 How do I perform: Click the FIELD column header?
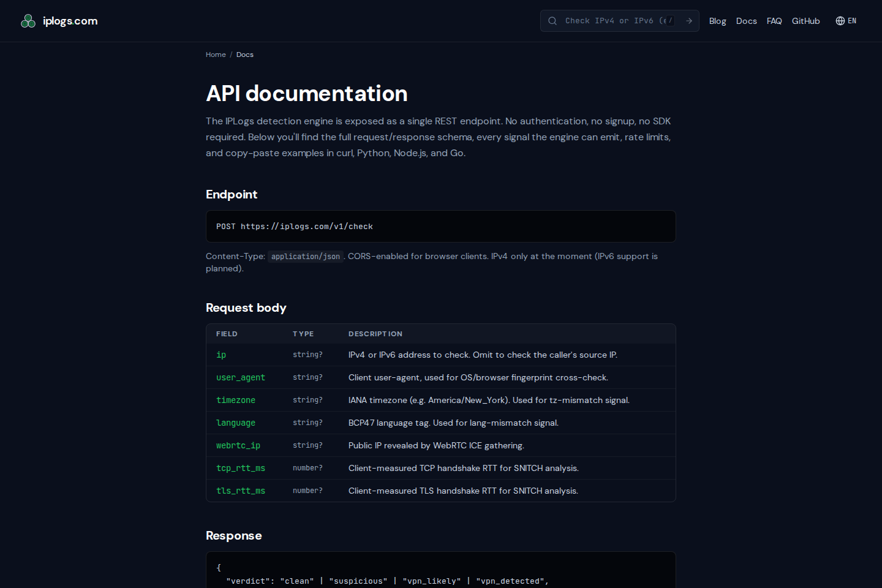[227, 334]
